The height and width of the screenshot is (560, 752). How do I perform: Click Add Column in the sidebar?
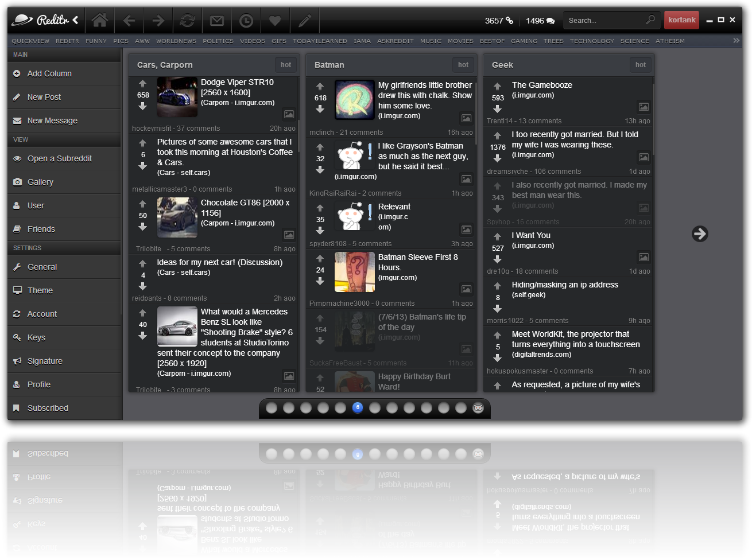click(49, 73)
